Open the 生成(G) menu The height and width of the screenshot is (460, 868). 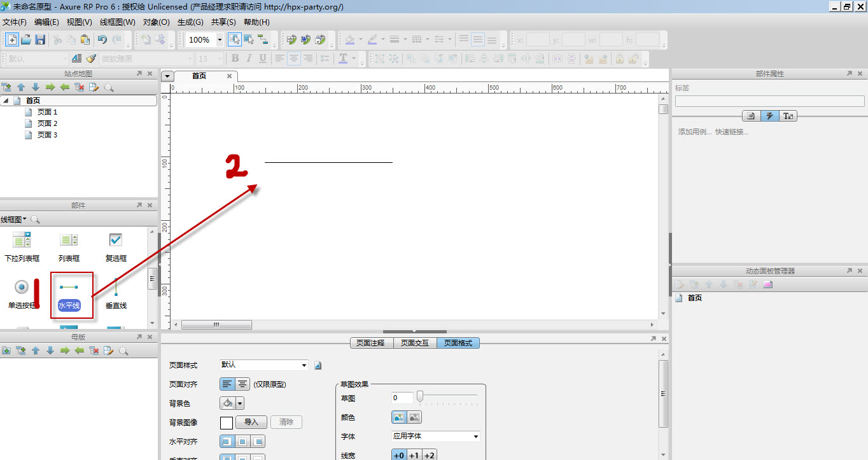coord(190,22)
